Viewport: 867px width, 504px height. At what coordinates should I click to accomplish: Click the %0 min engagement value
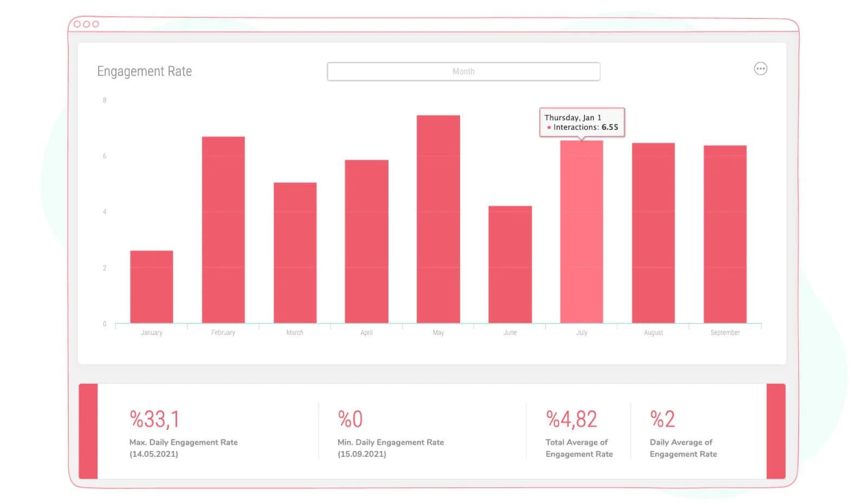350,419
